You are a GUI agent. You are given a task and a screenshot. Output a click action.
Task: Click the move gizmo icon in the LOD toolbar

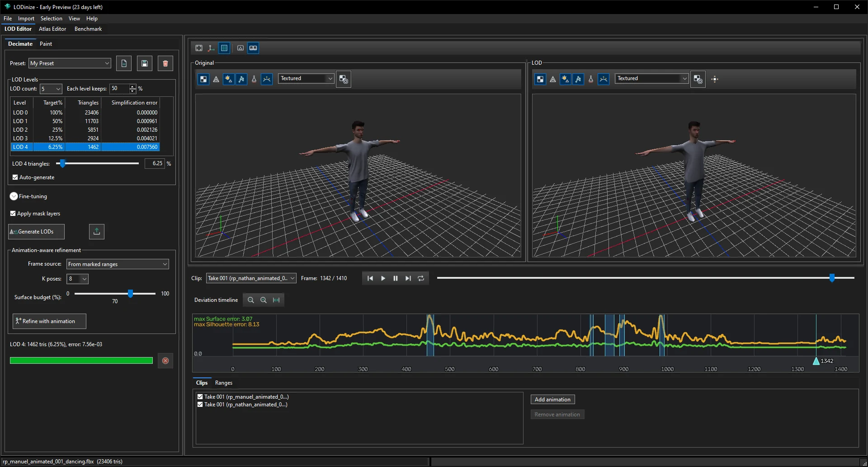point(715,79)
